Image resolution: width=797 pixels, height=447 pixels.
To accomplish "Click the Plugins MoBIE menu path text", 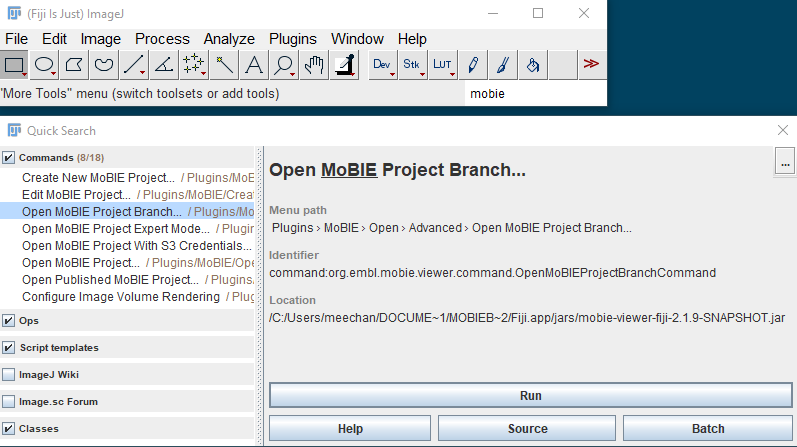I will (451, 228).
